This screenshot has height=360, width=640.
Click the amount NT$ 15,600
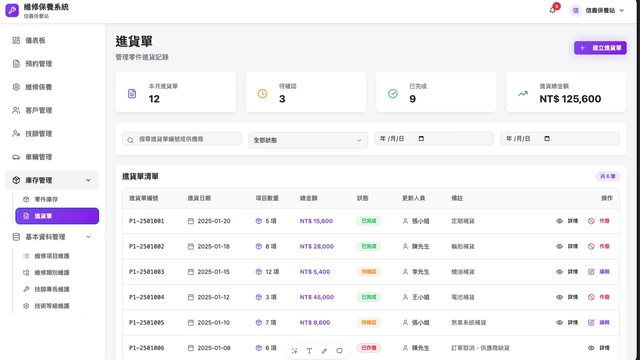coord(316,221)
